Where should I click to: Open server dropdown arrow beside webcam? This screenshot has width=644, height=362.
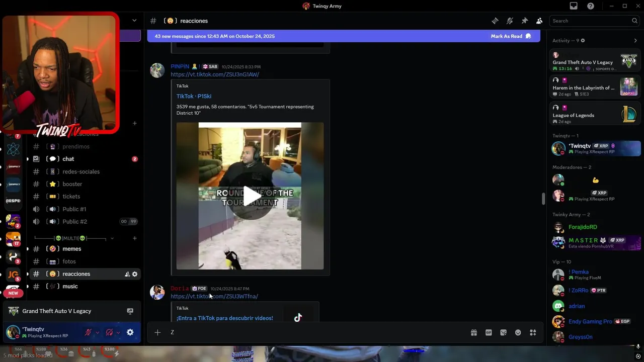pos(134,21)
